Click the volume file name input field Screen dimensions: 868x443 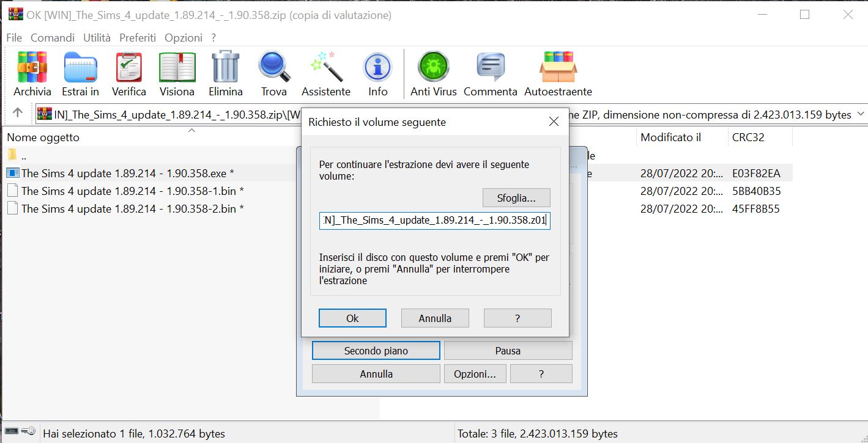pyautogui.click(x=435, y=221)
